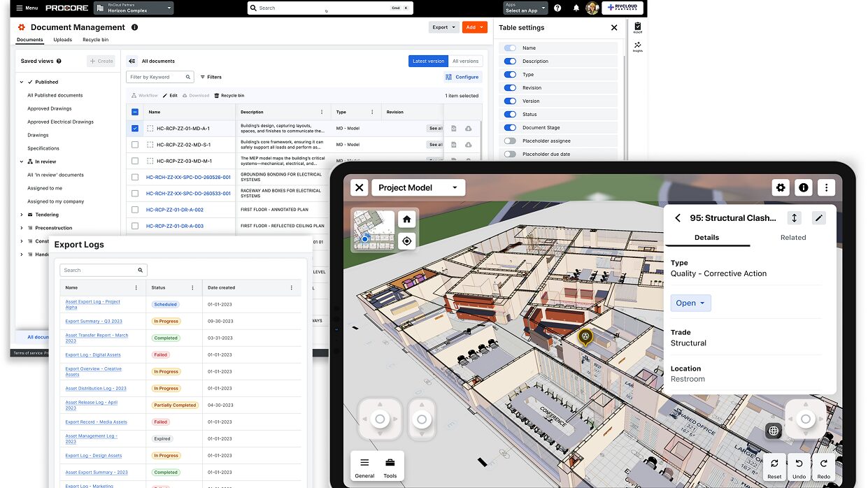This screenshot has width=868, height=488.
Task: Open the Status column menu in Export Logs
Action: pos(193,287)
